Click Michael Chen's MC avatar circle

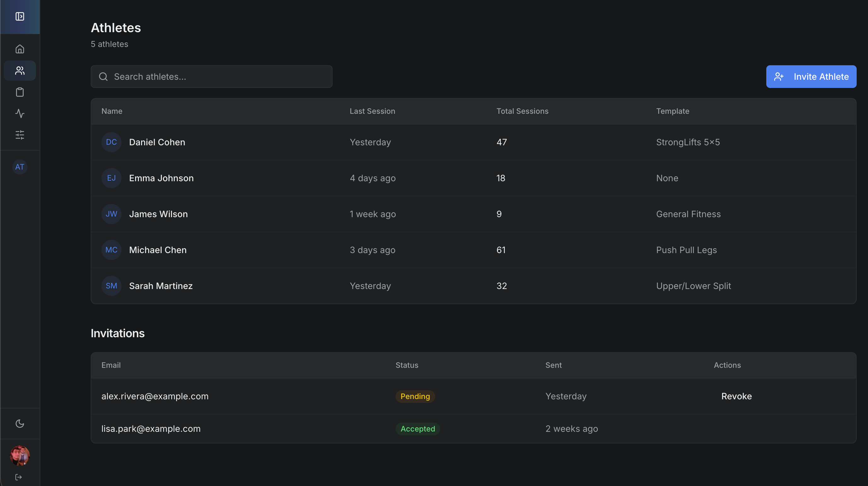pyautogui.click(x=111, y=250)
